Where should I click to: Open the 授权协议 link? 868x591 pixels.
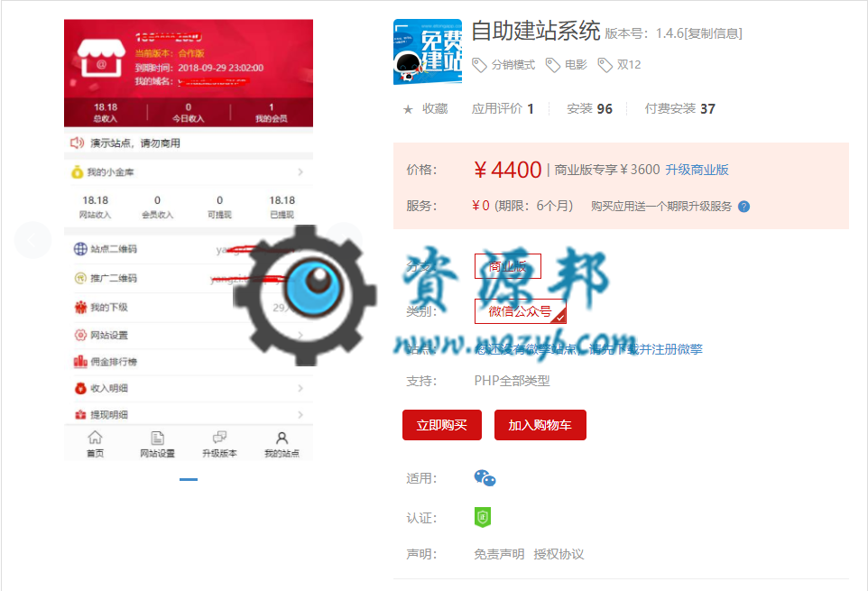click(x=559, y=554)
